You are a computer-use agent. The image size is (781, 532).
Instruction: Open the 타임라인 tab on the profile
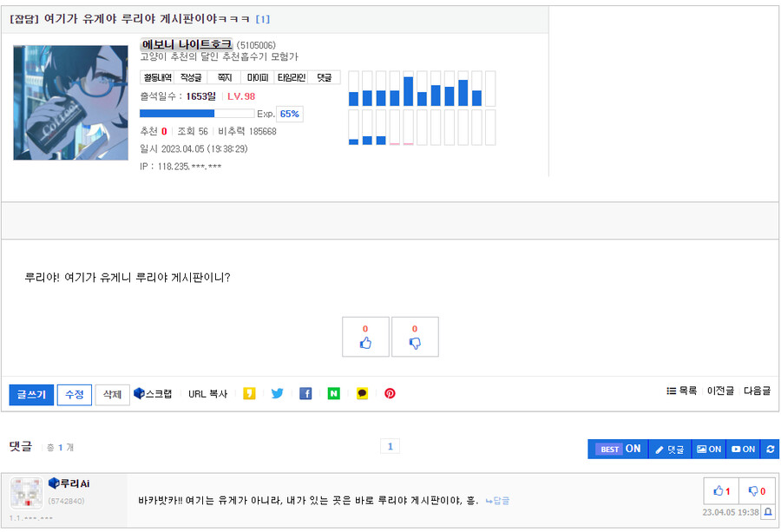coord(291,77)
